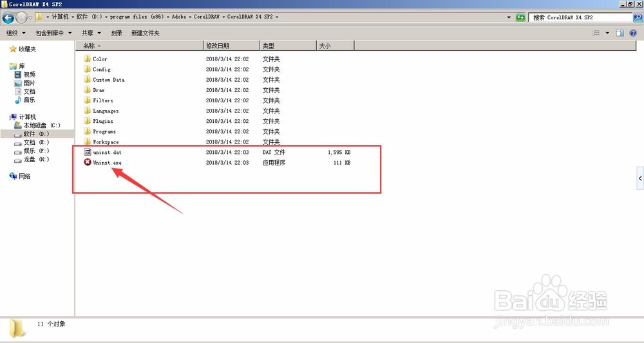Screen dimensions: 644x343
Task: Select the Custom Data folder icon
Action: [x=87, y=79]
